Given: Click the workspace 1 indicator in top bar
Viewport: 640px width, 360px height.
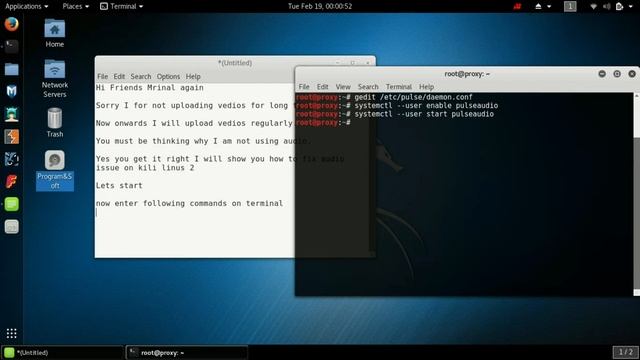Looking at the screenshot, I should (x=570, y=6).
